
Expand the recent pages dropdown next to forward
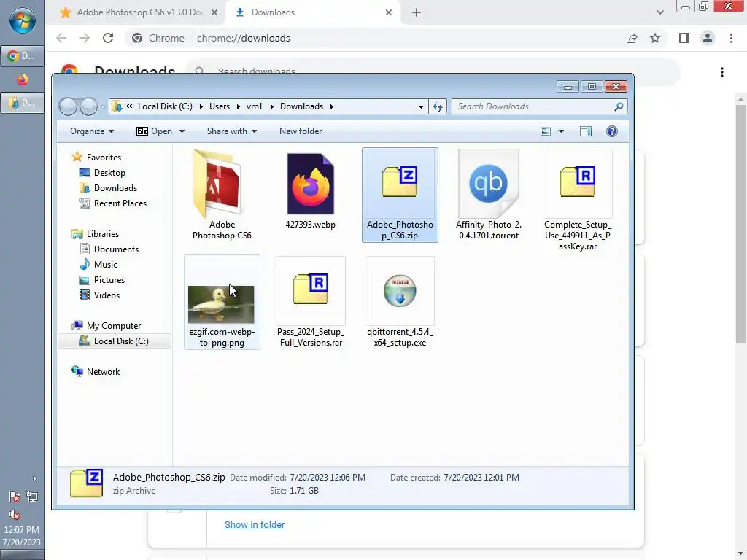[x=103, y=106]
